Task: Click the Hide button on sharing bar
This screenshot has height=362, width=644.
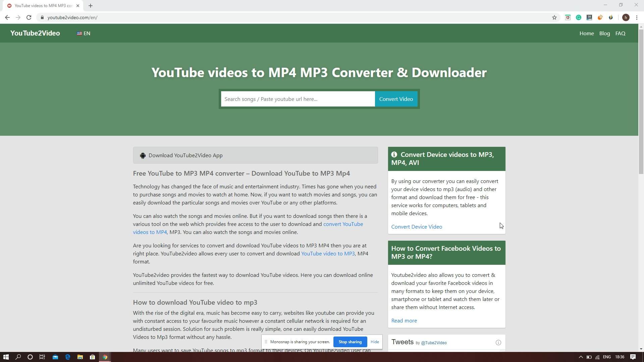Action: [375, 342]
